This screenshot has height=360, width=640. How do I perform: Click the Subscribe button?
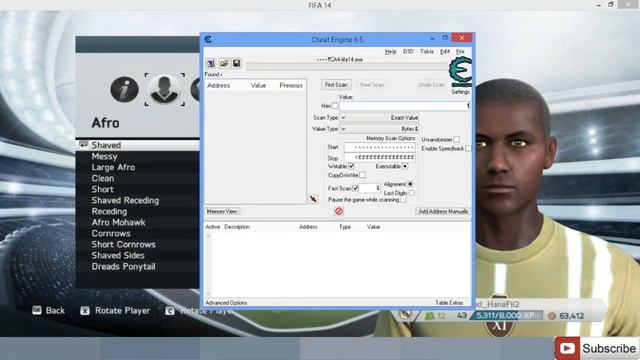[597, 348]
